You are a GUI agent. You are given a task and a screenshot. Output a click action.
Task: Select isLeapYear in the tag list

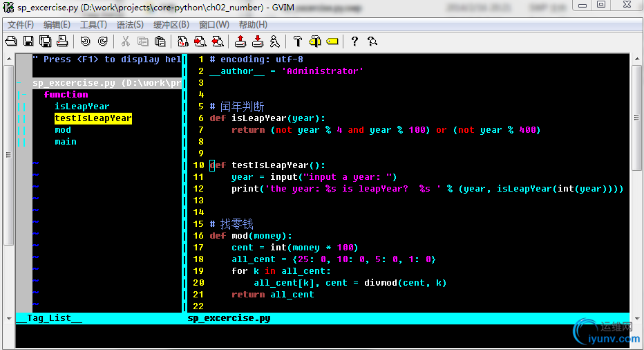tap(82, 106)
